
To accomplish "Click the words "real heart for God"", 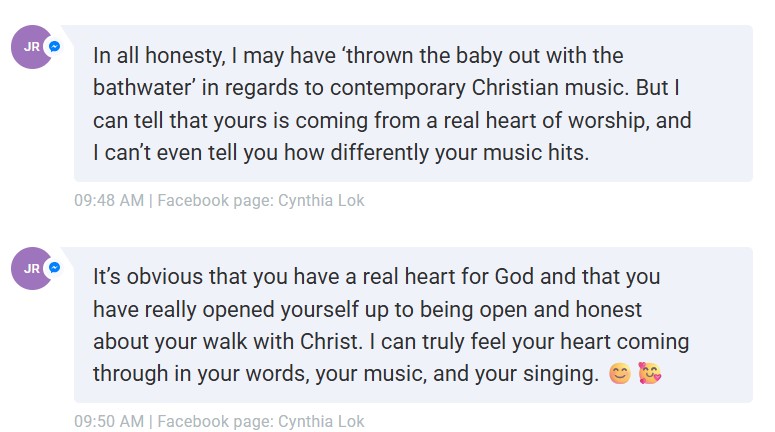I will coord(448,277).
